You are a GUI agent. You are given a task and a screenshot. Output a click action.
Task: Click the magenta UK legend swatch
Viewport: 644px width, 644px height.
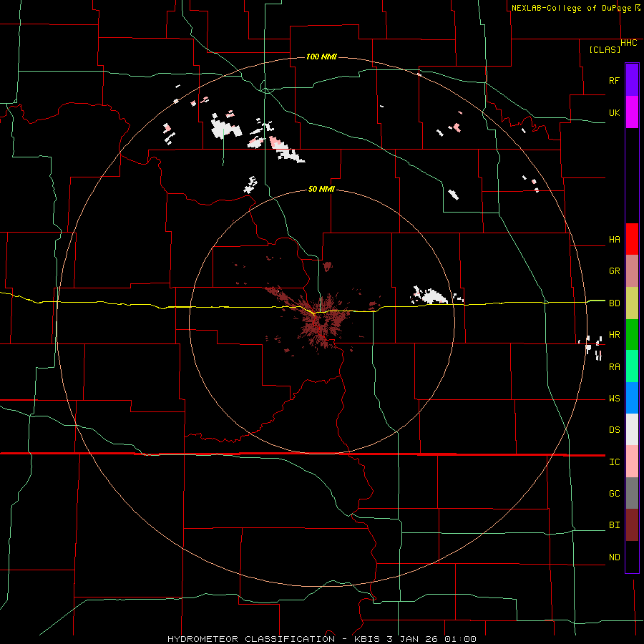coord(632,112)
